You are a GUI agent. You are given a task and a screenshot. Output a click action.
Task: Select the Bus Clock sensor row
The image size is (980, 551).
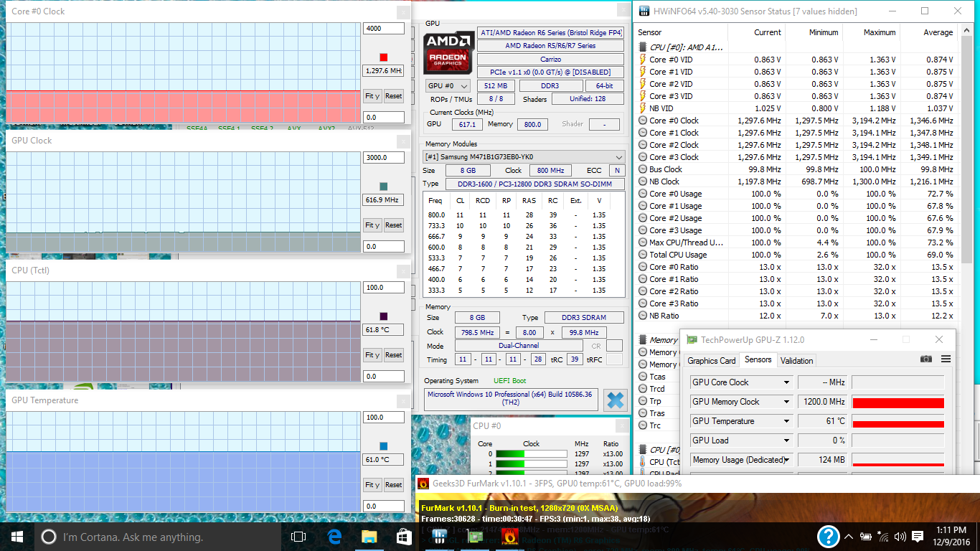click(x=797, y=169)
